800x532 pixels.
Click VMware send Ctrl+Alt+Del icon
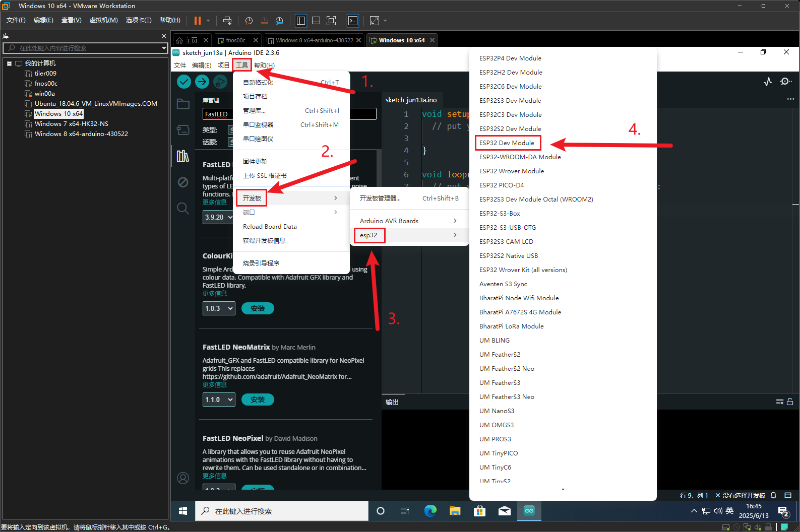pyautogui.click(x=227, y=21)
